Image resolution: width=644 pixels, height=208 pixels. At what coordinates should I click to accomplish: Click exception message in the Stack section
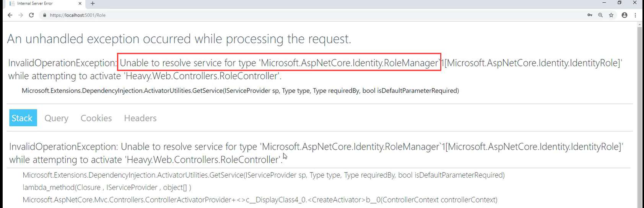316,153
